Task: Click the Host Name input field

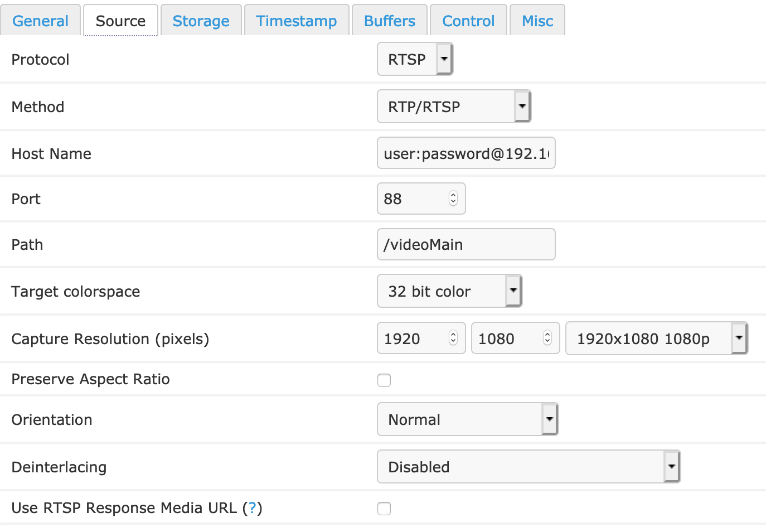Action: tap(466, 153)
